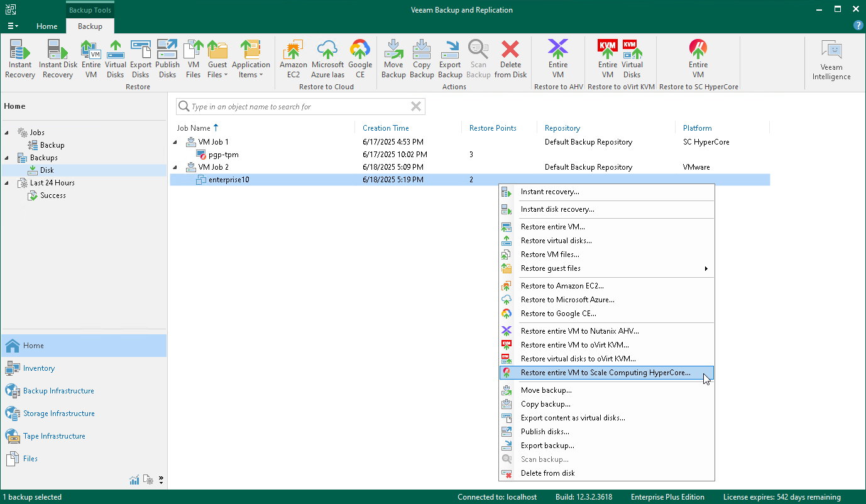
Task: Open the main application menu button
Action: 13,26
